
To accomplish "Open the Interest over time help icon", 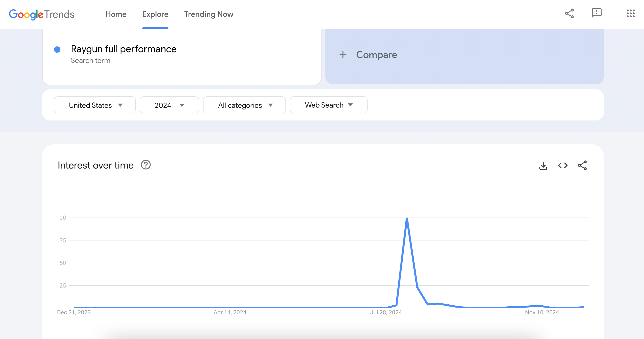I will click(146, 165).
